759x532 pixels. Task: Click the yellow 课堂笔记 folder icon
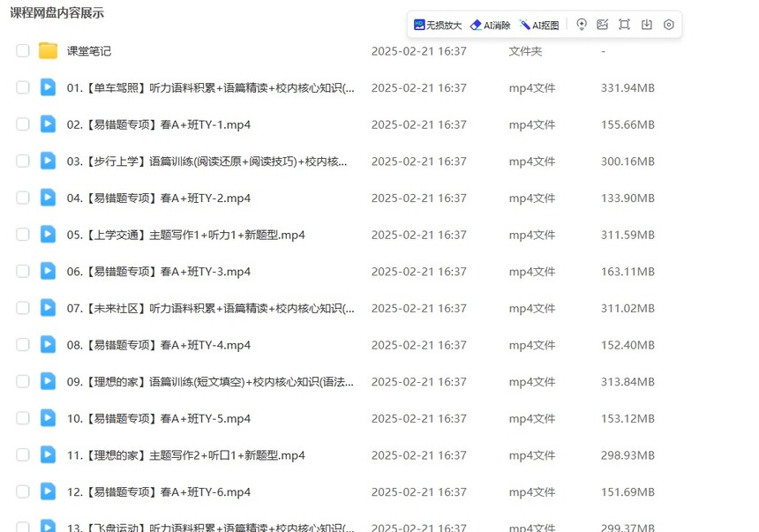coord(48,51)
